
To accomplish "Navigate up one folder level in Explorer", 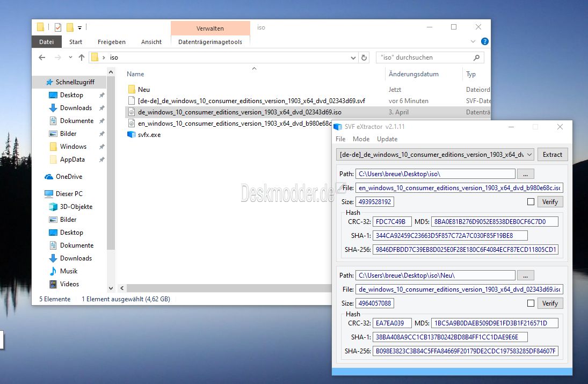I will click(x=82, y=57).
